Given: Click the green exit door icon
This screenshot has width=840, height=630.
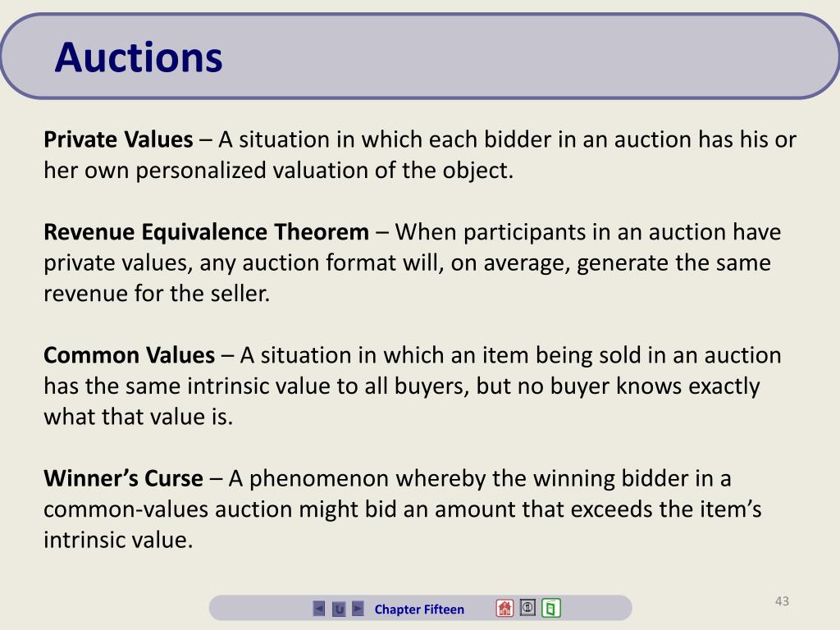Looking at the screenshot, I should click(550, 608).
